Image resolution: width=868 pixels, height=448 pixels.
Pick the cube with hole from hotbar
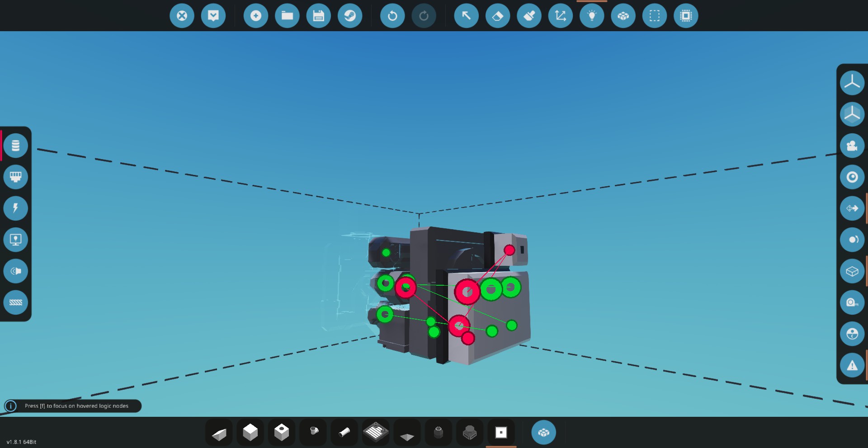(x=282, y=433)
